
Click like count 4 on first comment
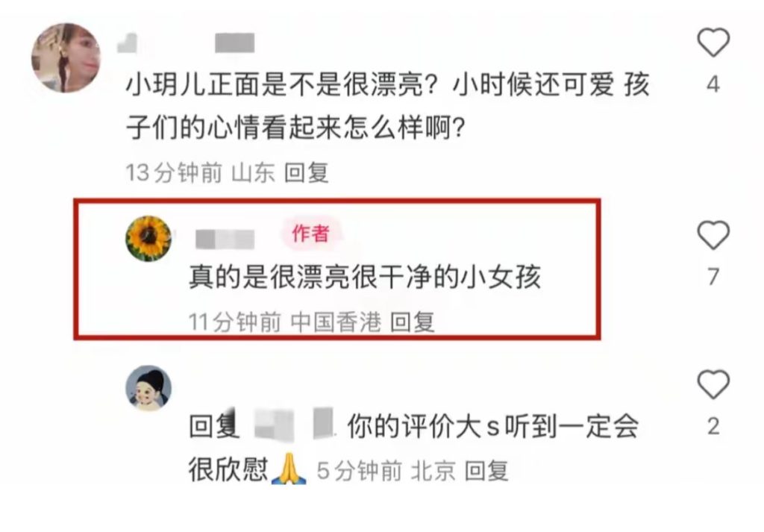point(713,85)
